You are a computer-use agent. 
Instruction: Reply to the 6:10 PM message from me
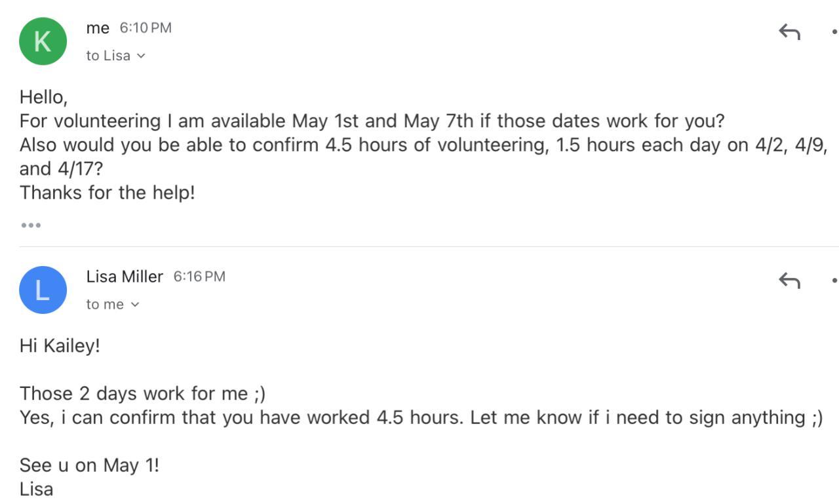pos(789,31)
